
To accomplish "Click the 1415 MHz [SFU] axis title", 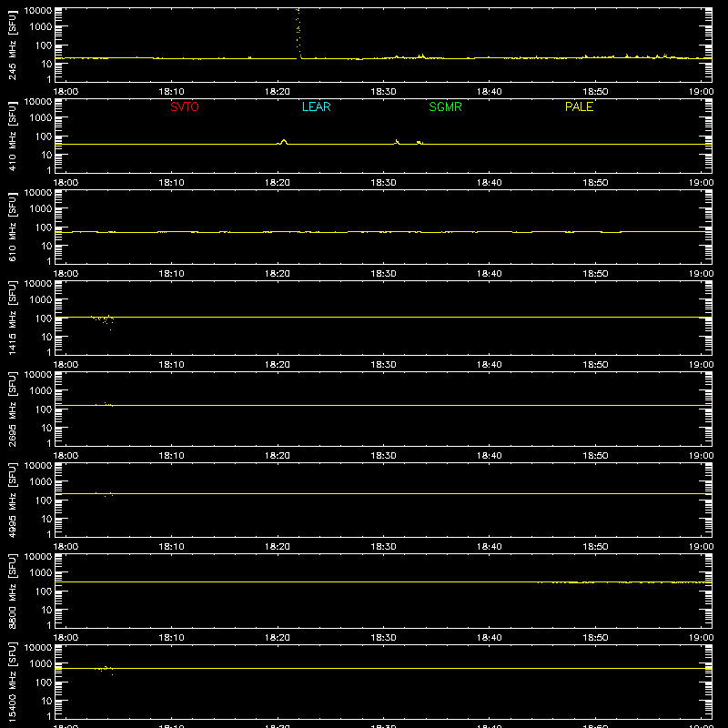I will (13, 318).
